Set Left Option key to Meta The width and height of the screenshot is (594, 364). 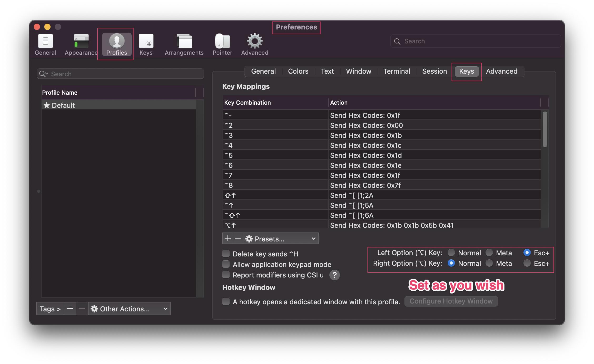tap(489, 253)
